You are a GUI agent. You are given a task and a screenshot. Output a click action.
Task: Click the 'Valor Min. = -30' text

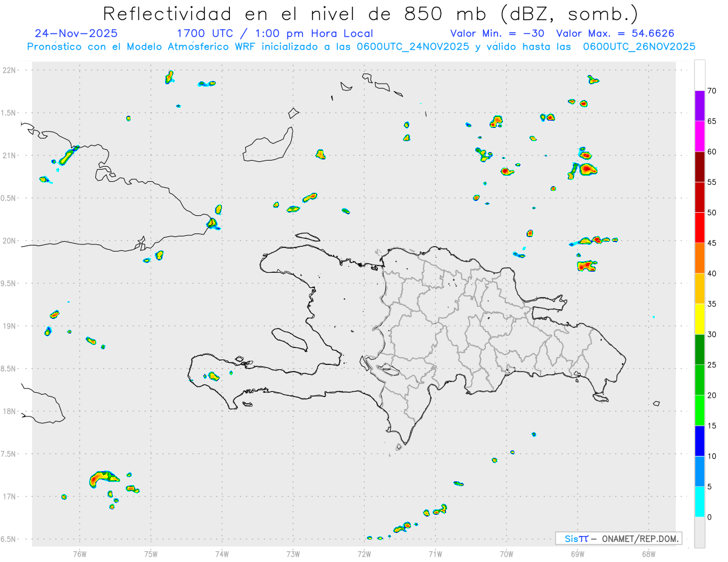(x=497, y=33)
